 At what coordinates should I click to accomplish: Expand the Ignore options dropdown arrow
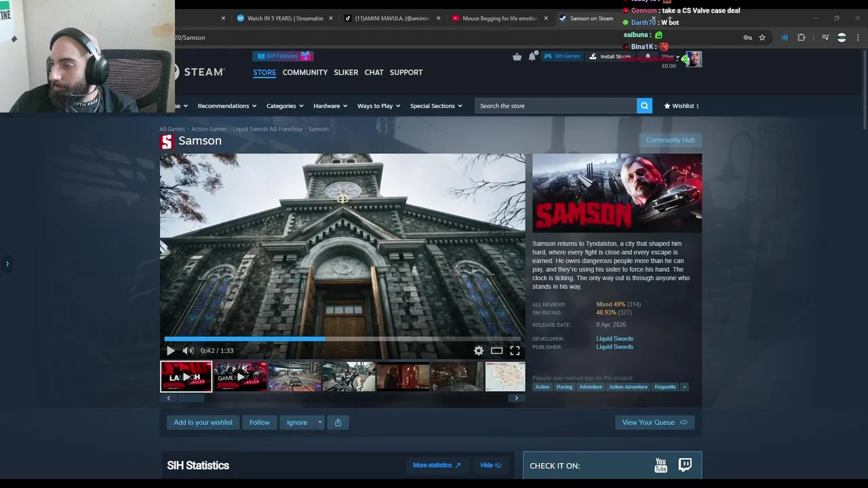coord(319,422)
